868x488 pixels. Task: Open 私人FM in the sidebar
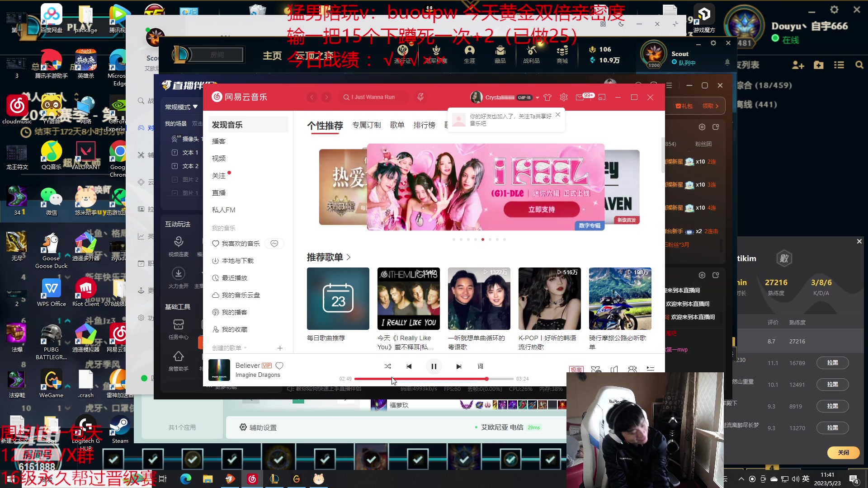[x=223, y=210]
